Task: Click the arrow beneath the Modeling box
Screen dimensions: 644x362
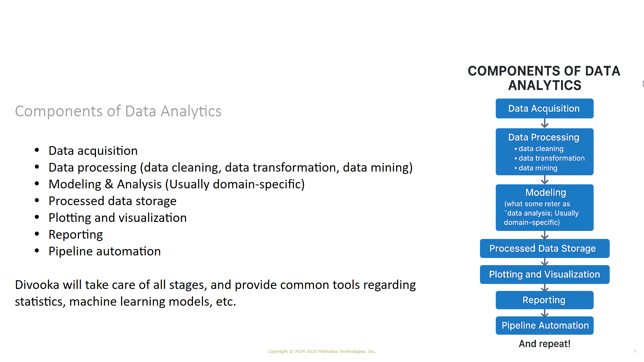Action: [545, 235]
